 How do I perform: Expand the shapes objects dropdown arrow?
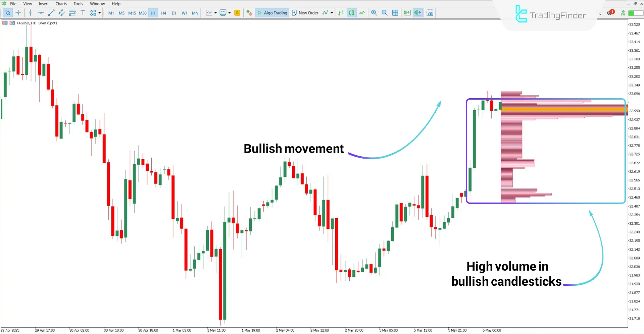100,13
